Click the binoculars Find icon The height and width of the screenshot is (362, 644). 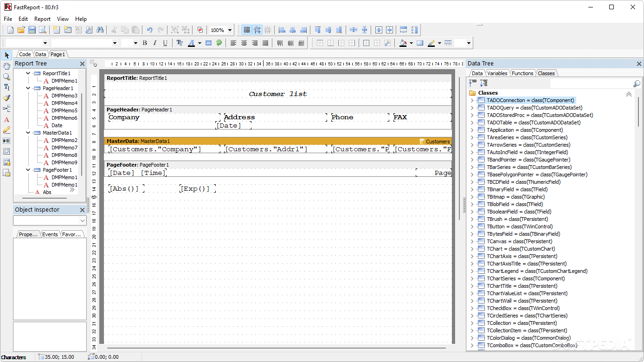100,30
